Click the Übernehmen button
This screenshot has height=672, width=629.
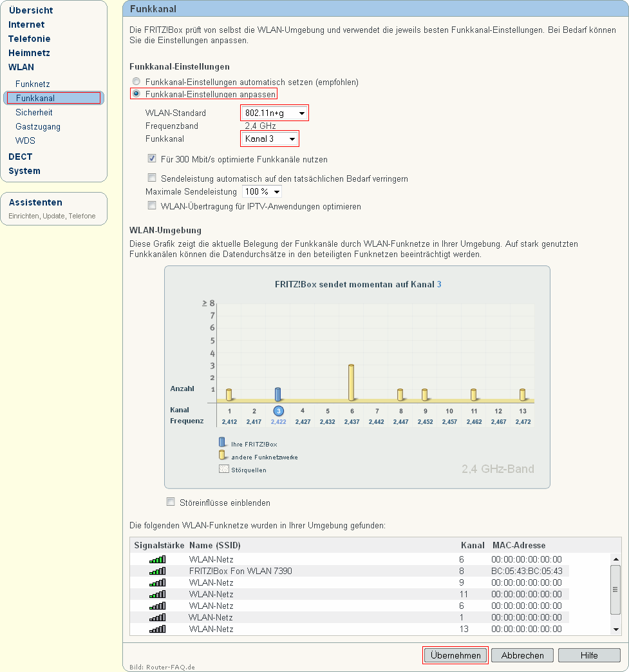point(455,655)
